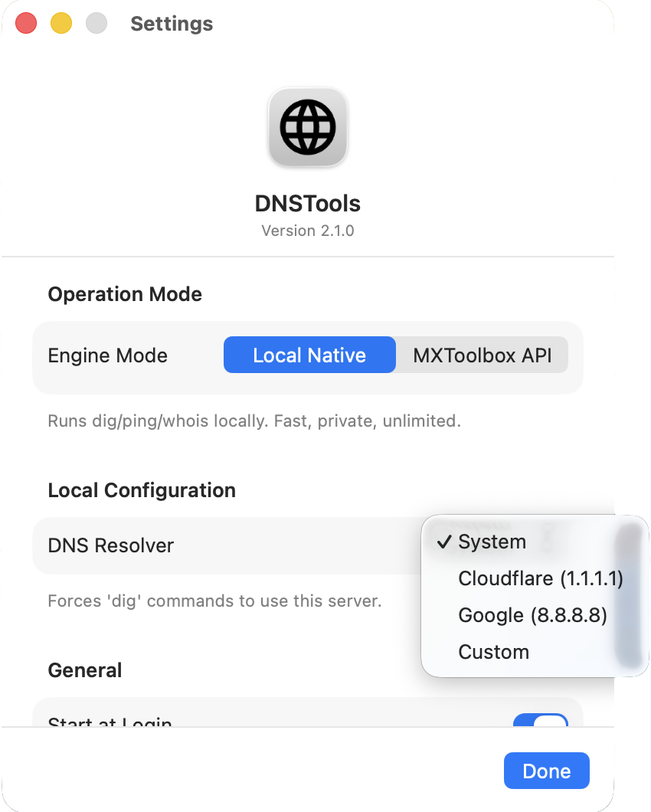
Task: Keep Engine Mode on Local Native
Action: click(x=309, y=355)
